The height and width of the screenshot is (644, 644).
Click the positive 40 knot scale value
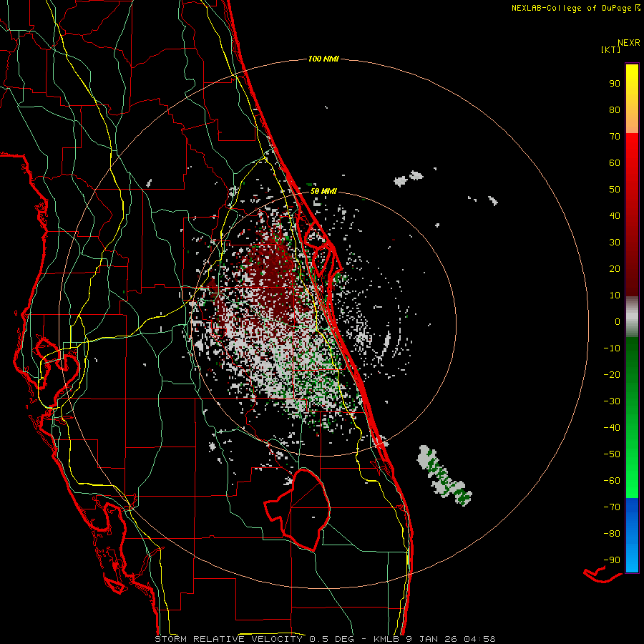[615, 215]
